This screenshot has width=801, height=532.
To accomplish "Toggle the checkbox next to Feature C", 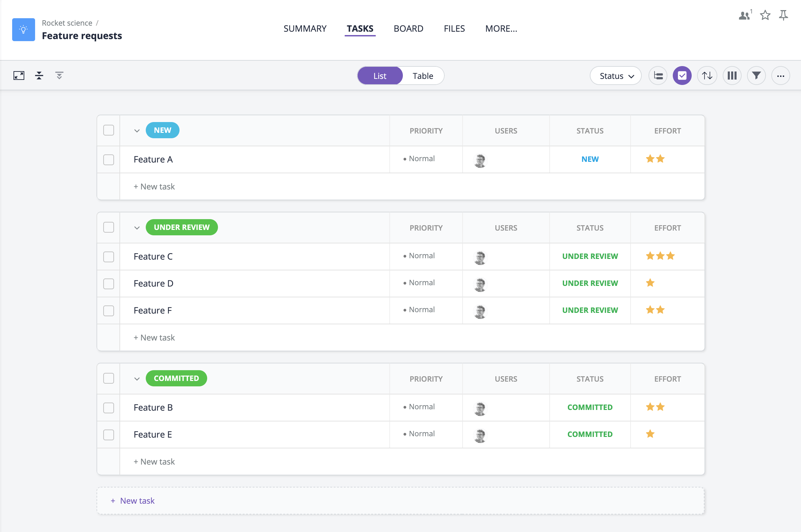I will [109, 256].
